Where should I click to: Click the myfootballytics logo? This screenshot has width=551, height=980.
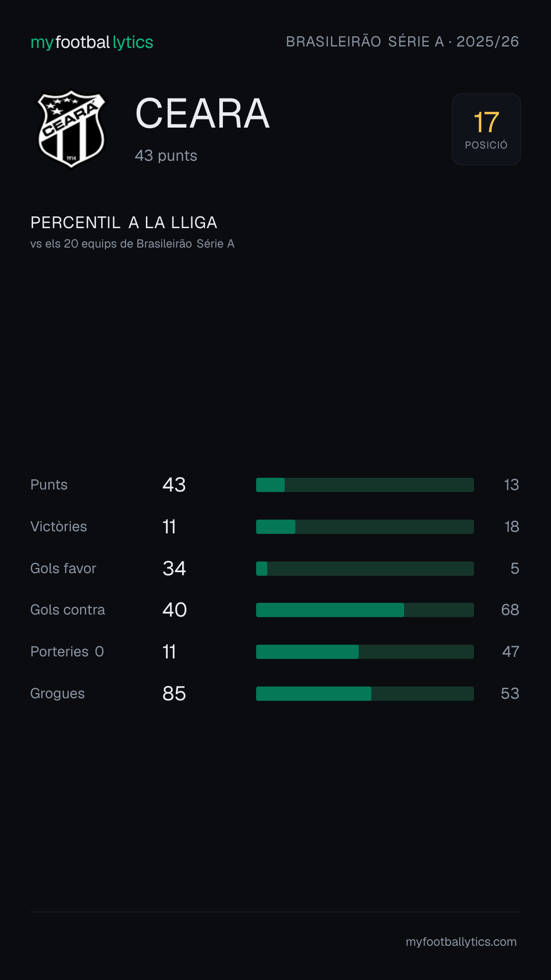click(x=92, y=42)
